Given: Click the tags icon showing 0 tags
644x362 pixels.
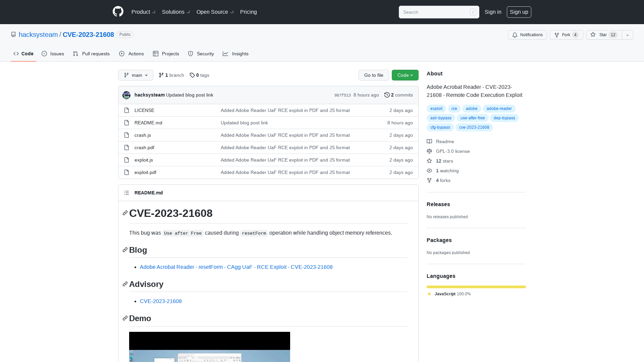Looking at the screenshot, I should pyautogui.click(x=192, y=75).
